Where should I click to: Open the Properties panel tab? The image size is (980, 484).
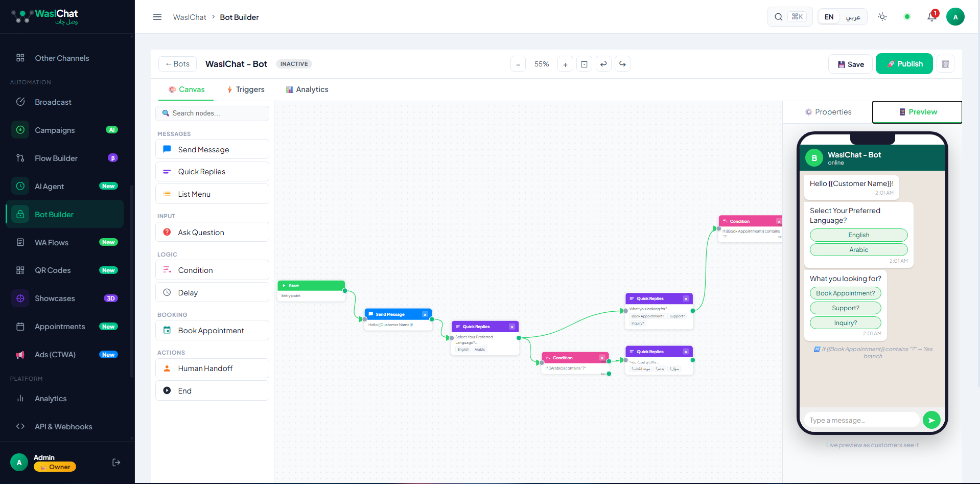click(828, 112)
